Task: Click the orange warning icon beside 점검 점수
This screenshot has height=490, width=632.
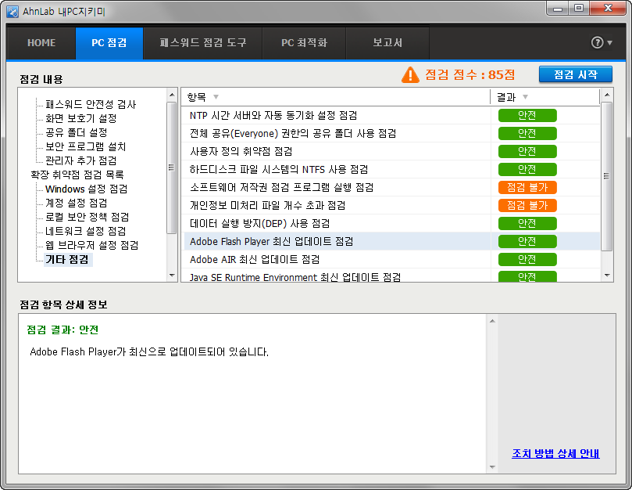Action: point(410,75)
